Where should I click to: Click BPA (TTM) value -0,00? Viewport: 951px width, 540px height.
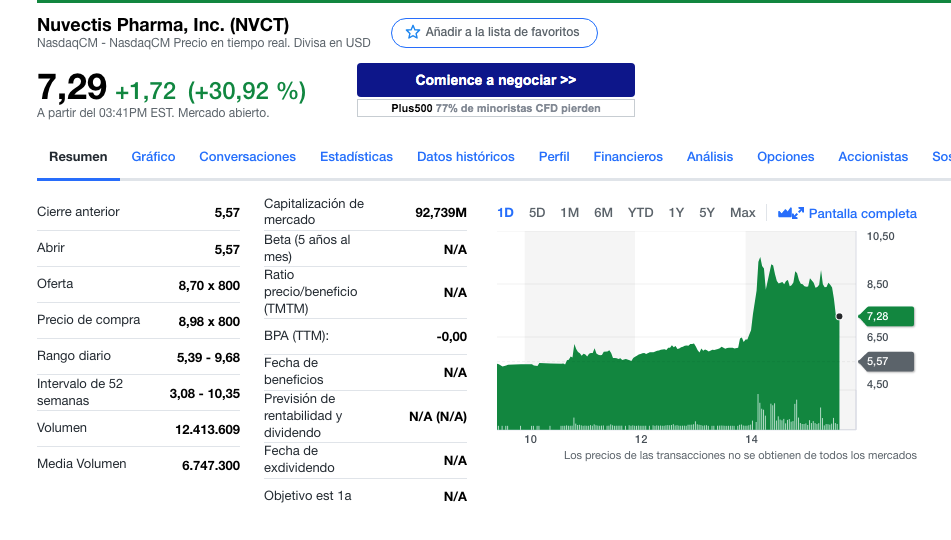click(452, 337)
